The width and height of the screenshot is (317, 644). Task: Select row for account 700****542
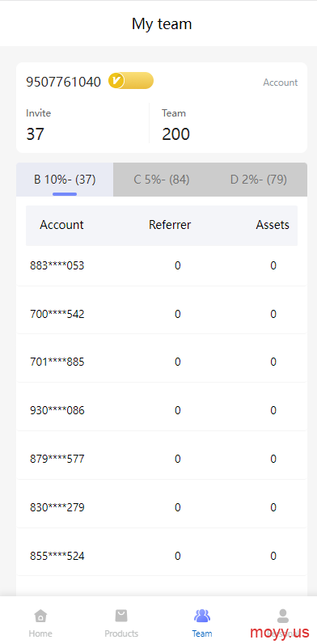(x=162, y=314)
